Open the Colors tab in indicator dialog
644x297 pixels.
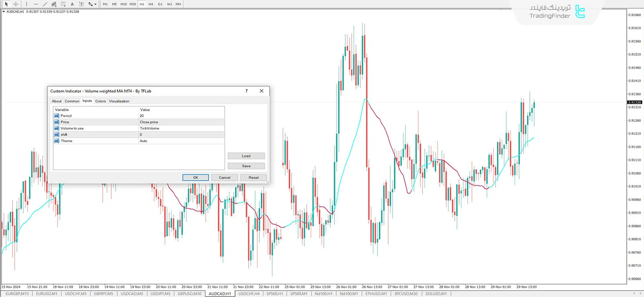[100, 101]
